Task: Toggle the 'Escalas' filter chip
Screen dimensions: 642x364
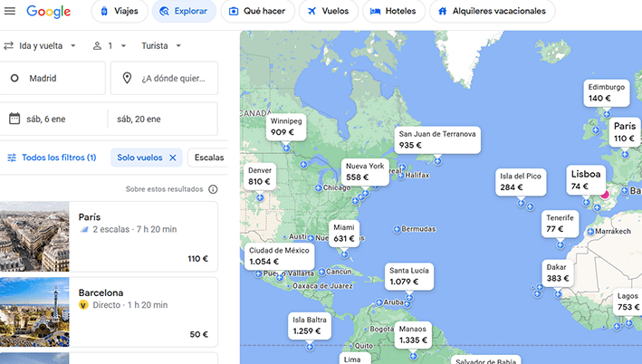Action: click(x=208, y=158)
